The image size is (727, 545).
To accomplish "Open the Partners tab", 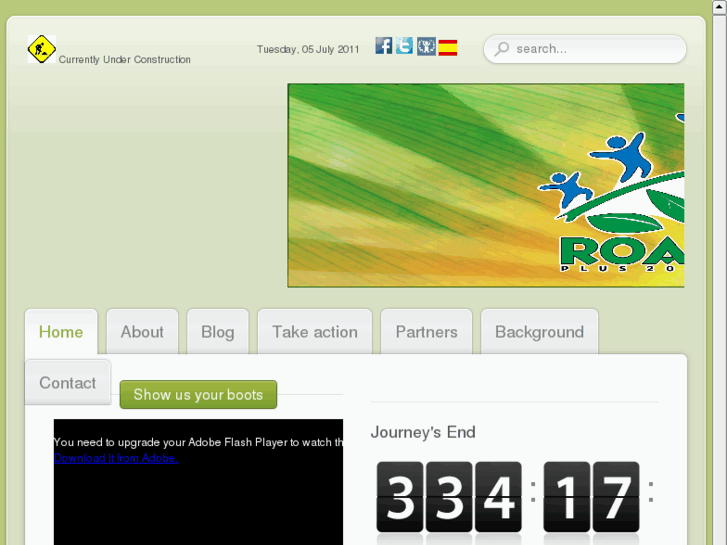I will 427,332.
